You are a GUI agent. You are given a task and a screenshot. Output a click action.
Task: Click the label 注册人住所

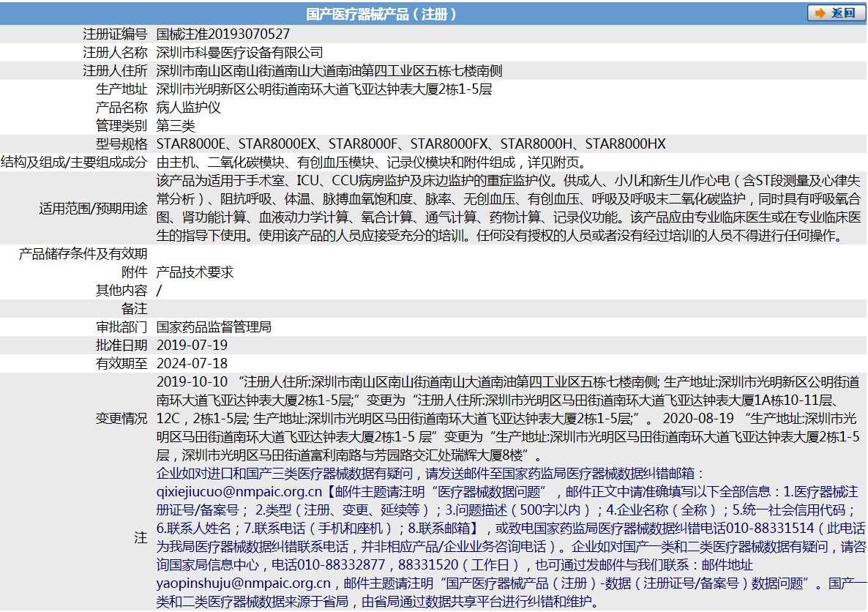115,70
